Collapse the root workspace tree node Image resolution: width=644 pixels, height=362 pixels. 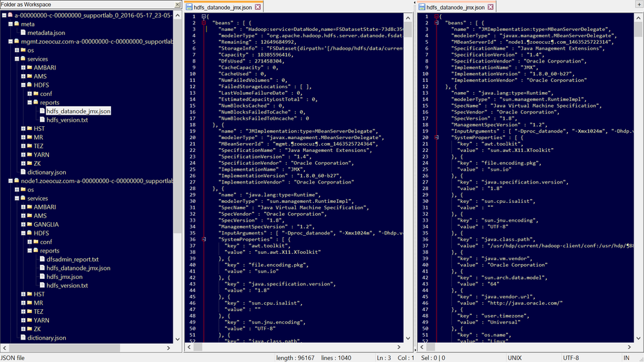[x=4, y=15]
